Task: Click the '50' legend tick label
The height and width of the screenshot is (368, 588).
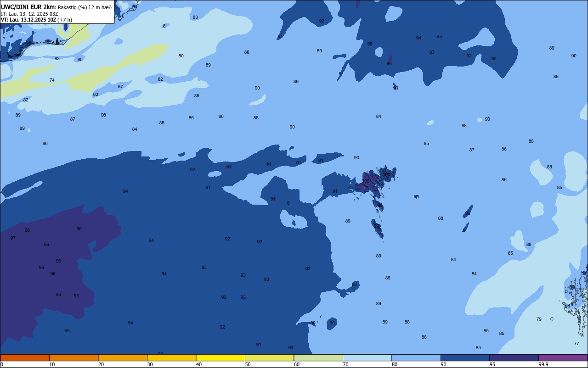Action: (x=248, y=364)
